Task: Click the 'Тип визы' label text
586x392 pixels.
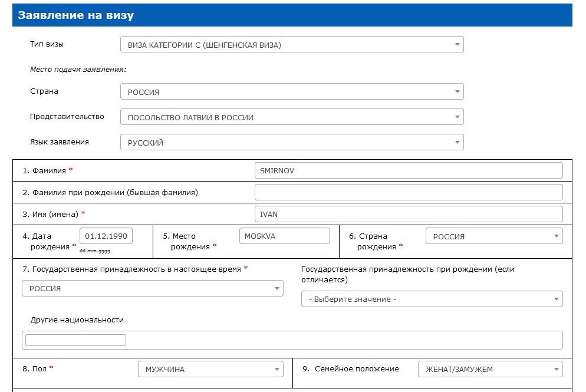Action: [47, 44]
